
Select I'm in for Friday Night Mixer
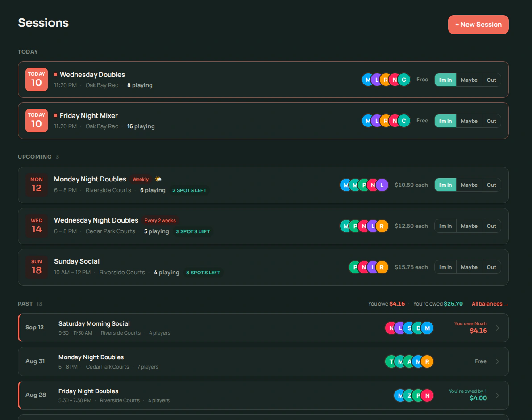tap(445, 121)
